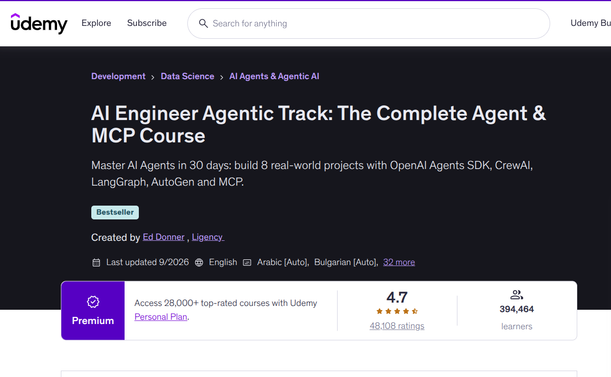Click the 394,464 learners count
This screenshot has width=611, height=377.
517,309
